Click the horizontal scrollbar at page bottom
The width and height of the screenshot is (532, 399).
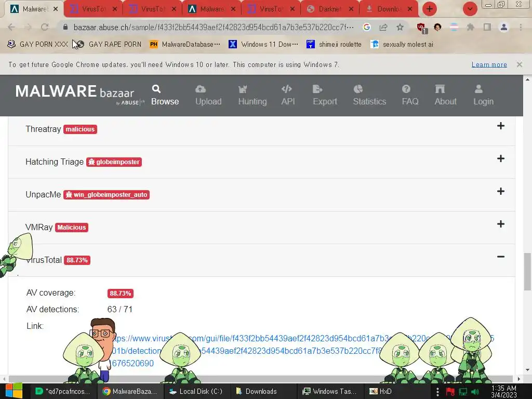261,378
